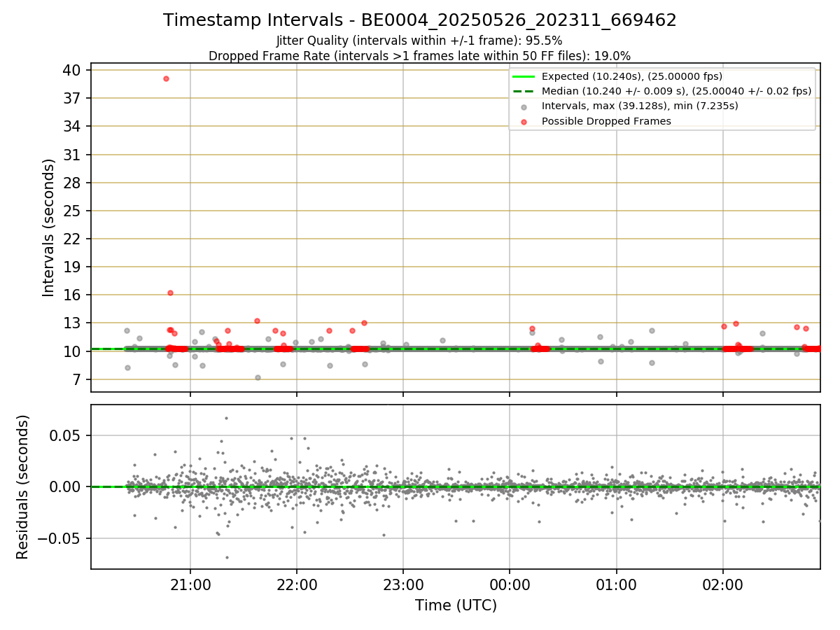
Task: Click legend entry 'Intervals, max (39.128s), min (7.235s)'
Action: click(x=640, y=106)
